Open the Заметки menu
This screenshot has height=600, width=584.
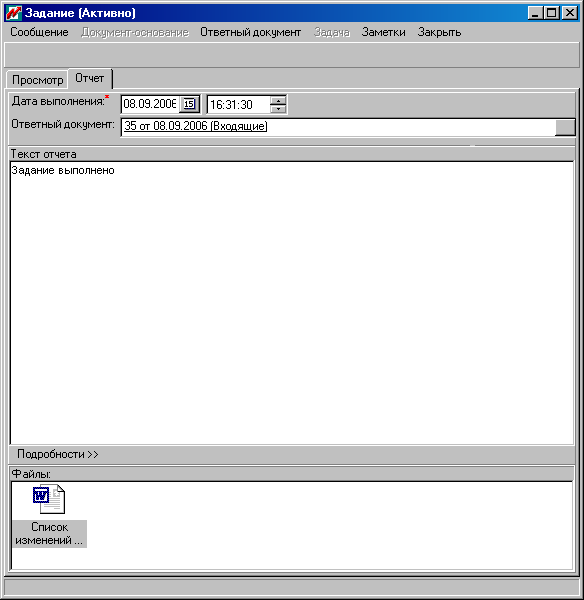(383, 33)
